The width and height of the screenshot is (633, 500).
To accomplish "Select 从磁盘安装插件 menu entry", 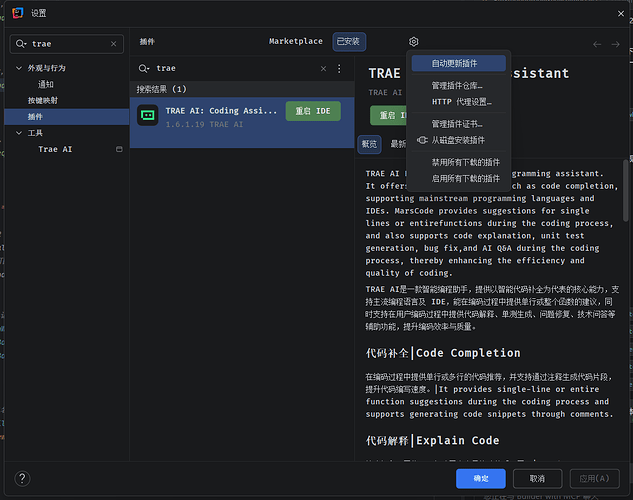I will [x=459, y=140].
